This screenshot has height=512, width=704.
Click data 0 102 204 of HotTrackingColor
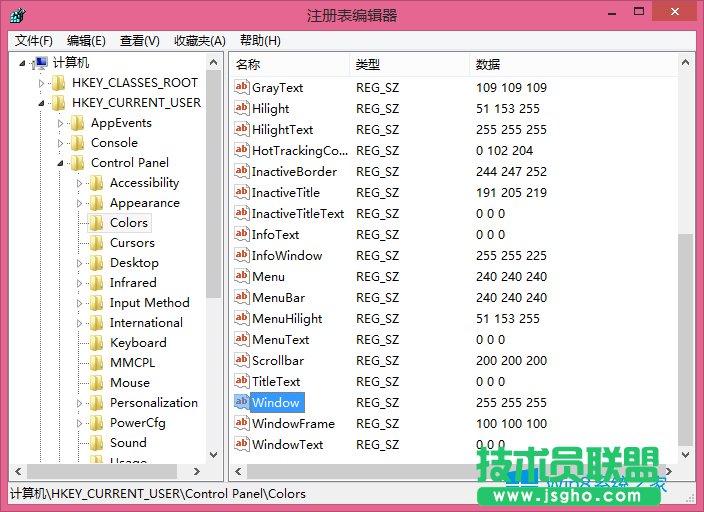pyautogui.click(x=505, y=150)
